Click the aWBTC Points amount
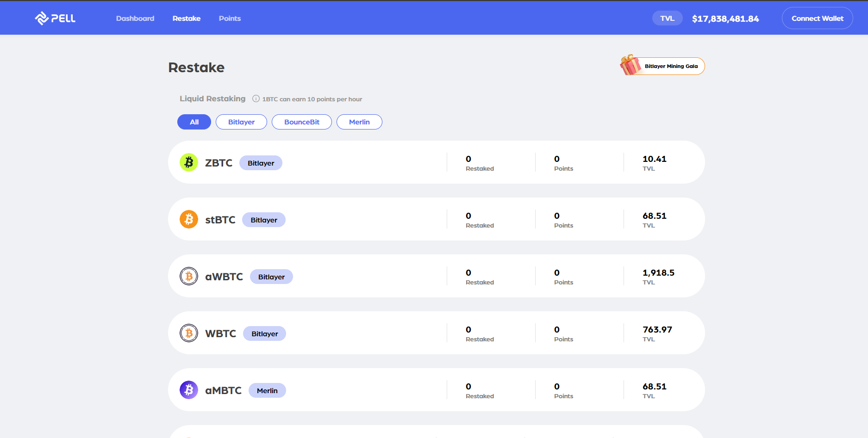This screenshot has width=868, height=438. [x=557, y=273]
